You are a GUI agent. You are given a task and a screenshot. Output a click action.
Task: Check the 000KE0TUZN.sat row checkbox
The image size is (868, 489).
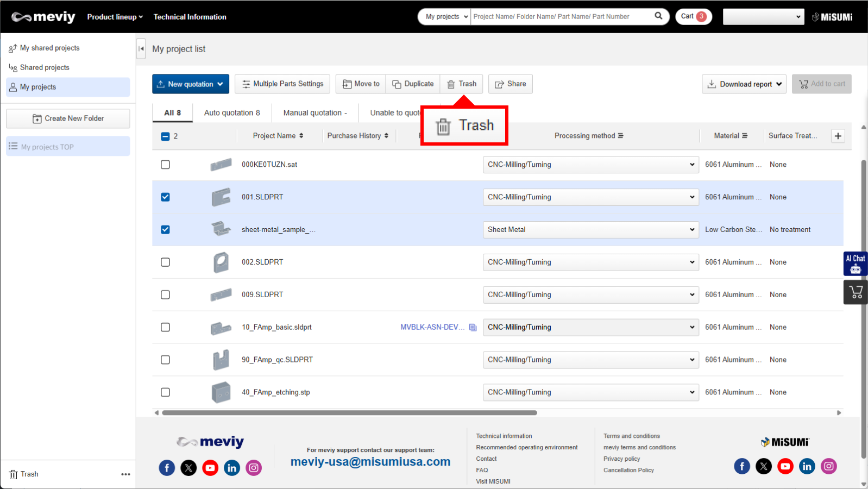pos(165,165)
